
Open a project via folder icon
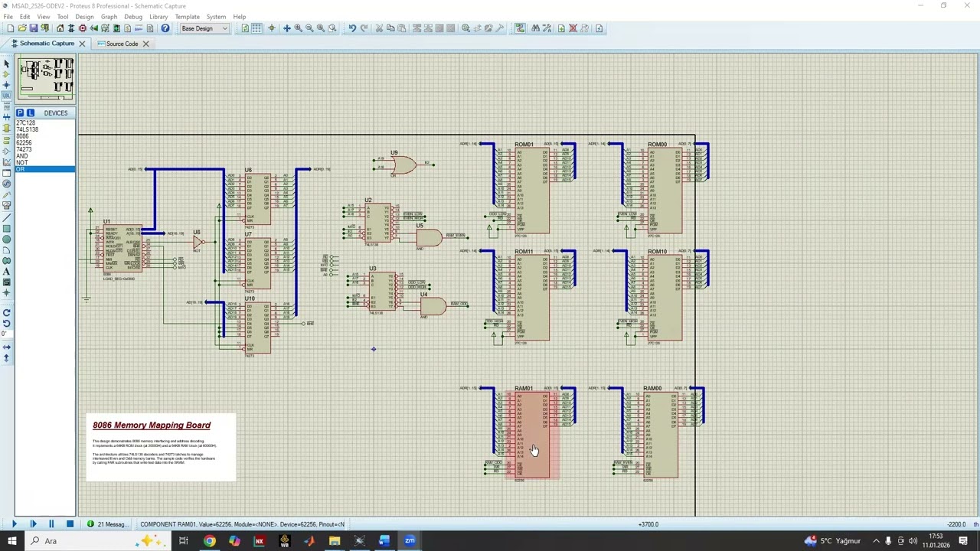(21, 28)
